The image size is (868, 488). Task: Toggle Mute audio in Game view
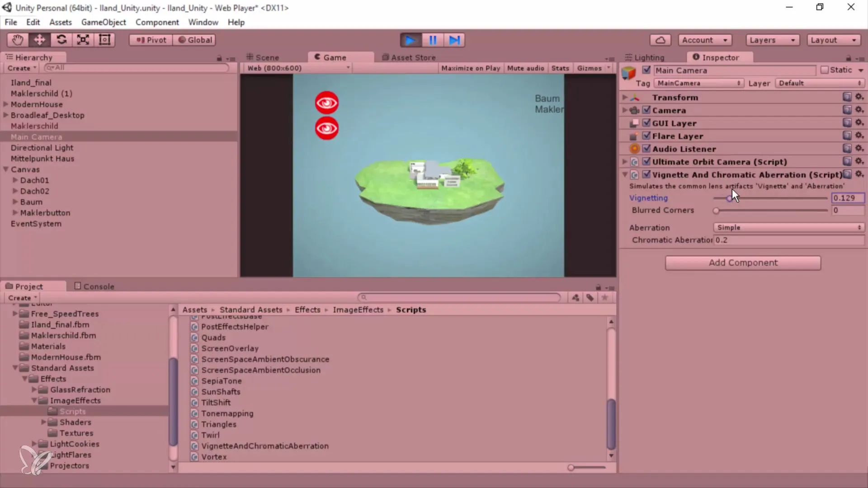click(x=525, y=68)
